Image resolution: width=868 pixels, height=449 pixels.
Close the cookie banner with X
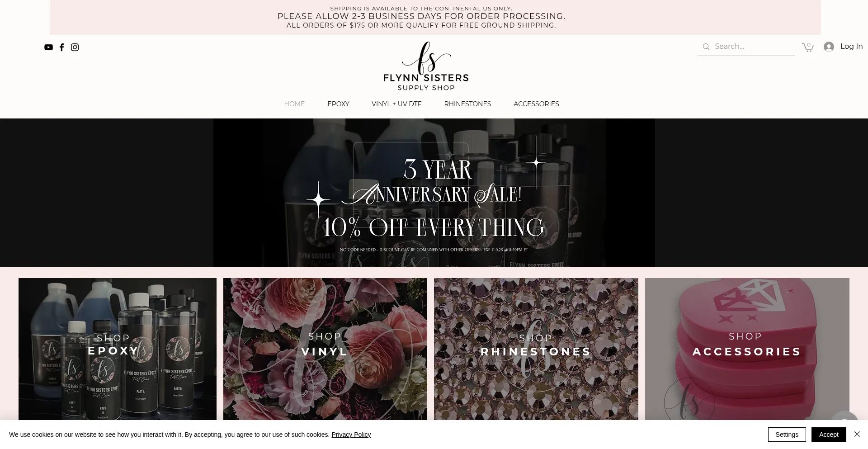click(857, 434)
